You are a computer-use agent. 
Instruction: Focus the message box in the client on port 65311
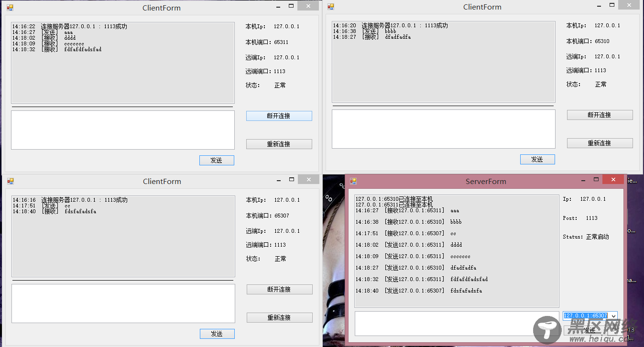[123, 130]
